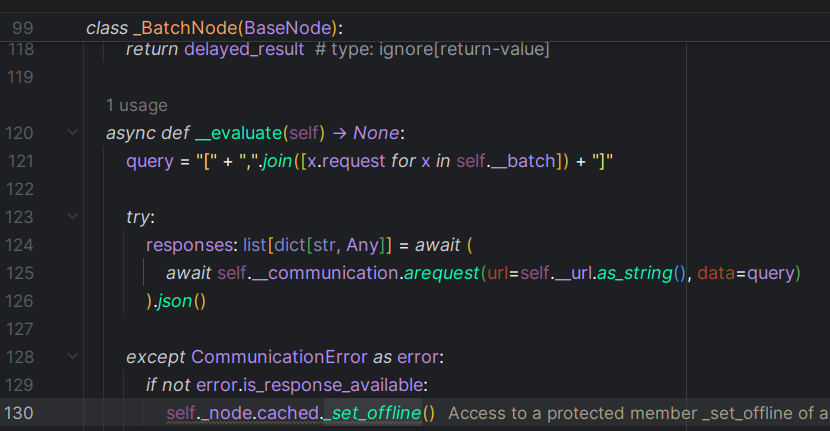Screen dimensions: 830x431
Task: Click line number 121 in gutter
Action: [20, 161]
